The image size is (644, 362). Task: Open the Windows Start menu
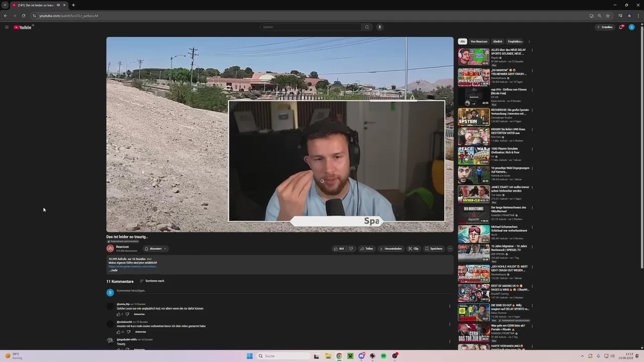click(x=250, y=356)
